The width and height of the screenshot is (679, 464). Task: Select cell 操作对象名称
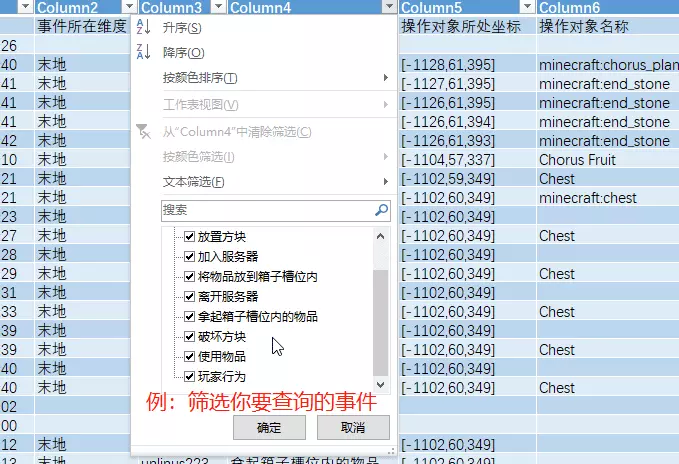click(608, 26)
